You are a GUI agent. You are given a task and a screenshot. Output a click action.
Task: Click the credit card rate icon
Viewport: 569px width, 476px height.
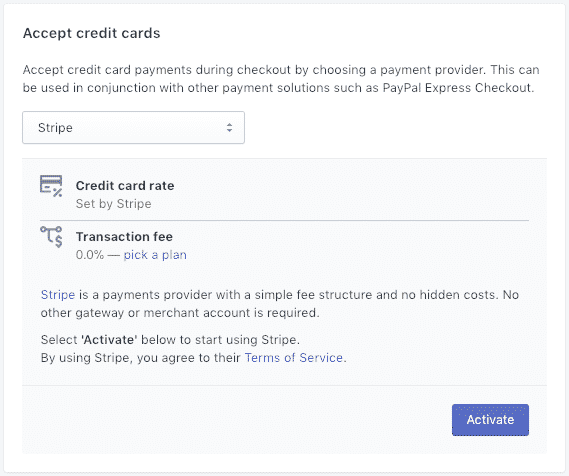(x=51, y=186)
